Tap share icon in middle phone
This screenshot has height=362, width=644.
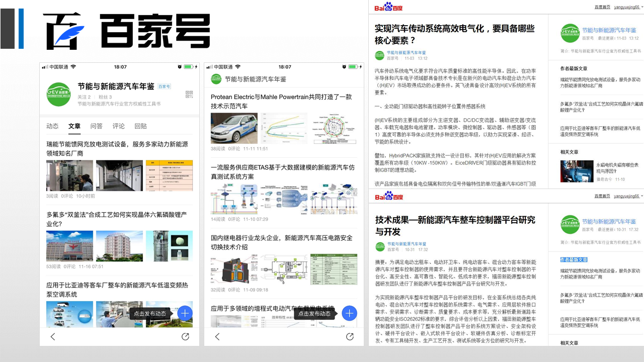pos(350,336)
